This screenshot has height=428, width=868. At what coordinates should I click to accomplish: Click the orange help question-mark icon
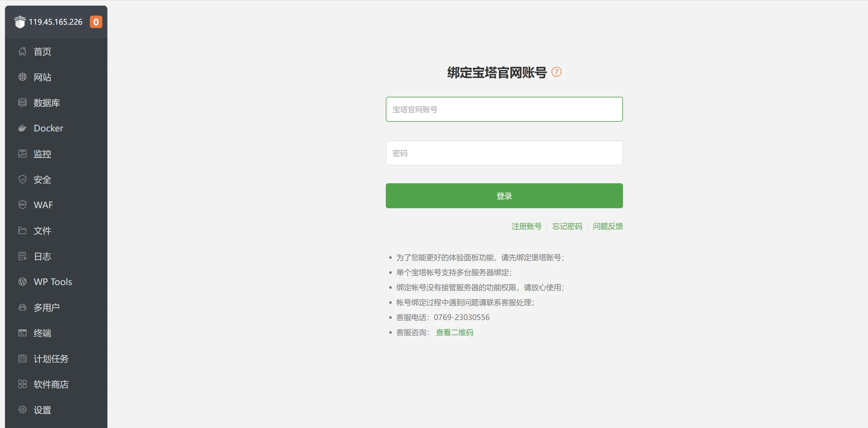pyautogui.click(x=556, y=72)
